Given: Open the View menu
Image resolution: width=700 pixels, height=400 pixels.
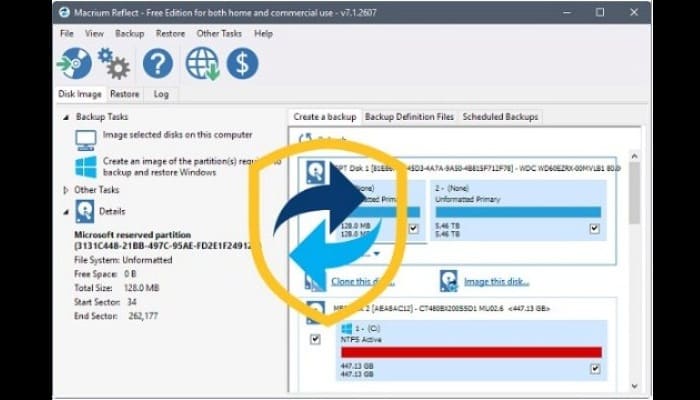Looking at the screenshot, I should point(94,33).
